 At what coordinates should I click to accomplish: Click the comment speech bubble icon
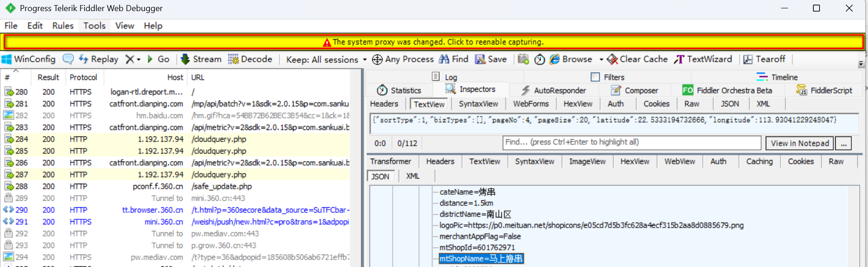pos(68,59)
